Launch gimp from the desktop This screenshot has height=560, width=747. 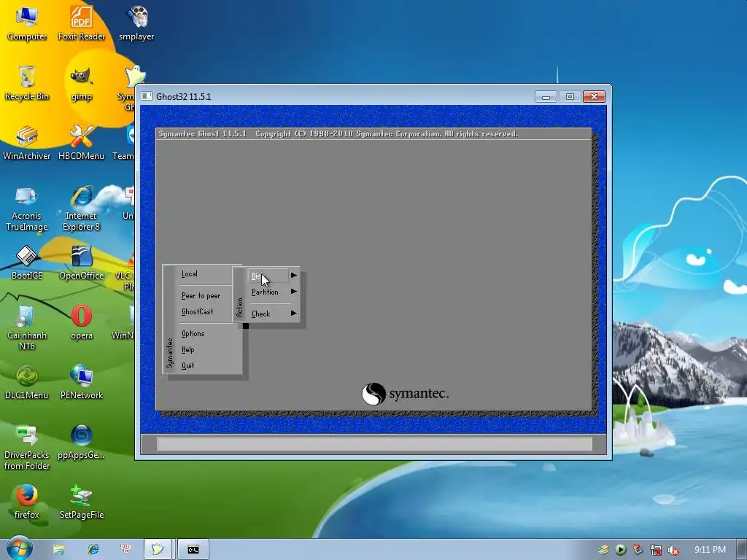click(82, 84)
